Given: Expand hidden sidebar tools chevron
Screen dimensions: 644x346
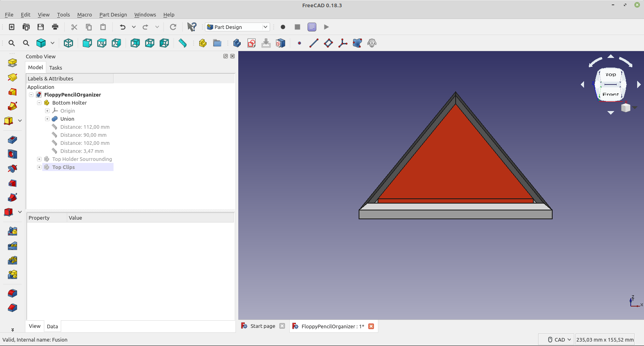Looking at the screenshot, I should [12, 330].
